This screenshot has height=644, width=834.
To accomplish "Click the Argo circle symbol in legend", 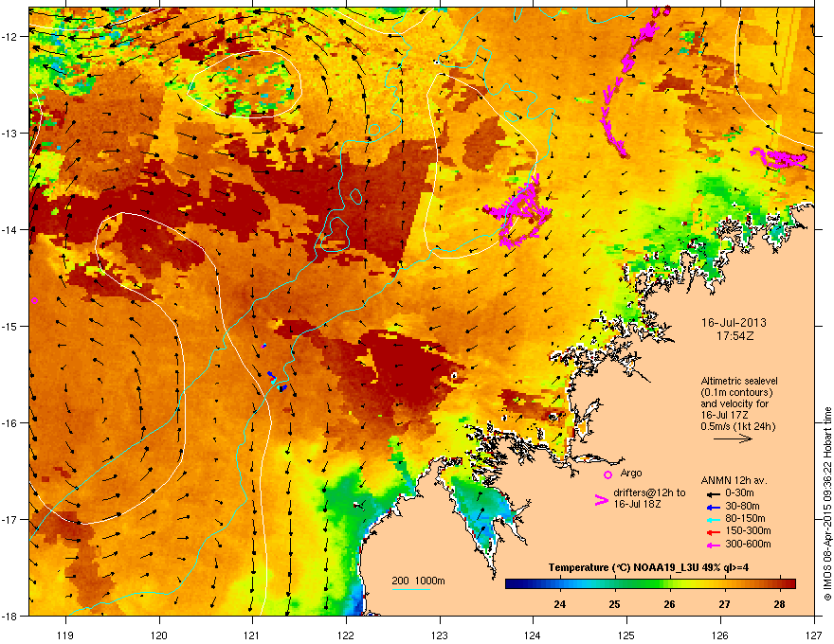I will [607, 474].
